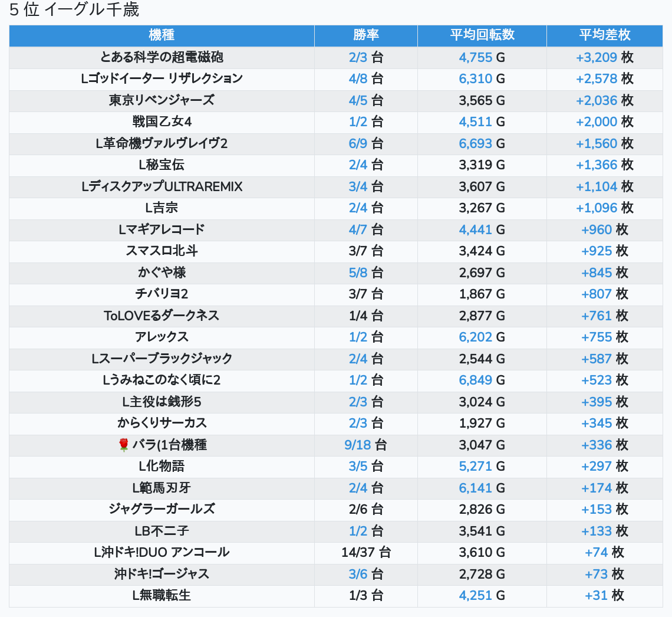Click the 平均回転数 column header
Screen dimensions: 672x617
click(x=482, y=35)
